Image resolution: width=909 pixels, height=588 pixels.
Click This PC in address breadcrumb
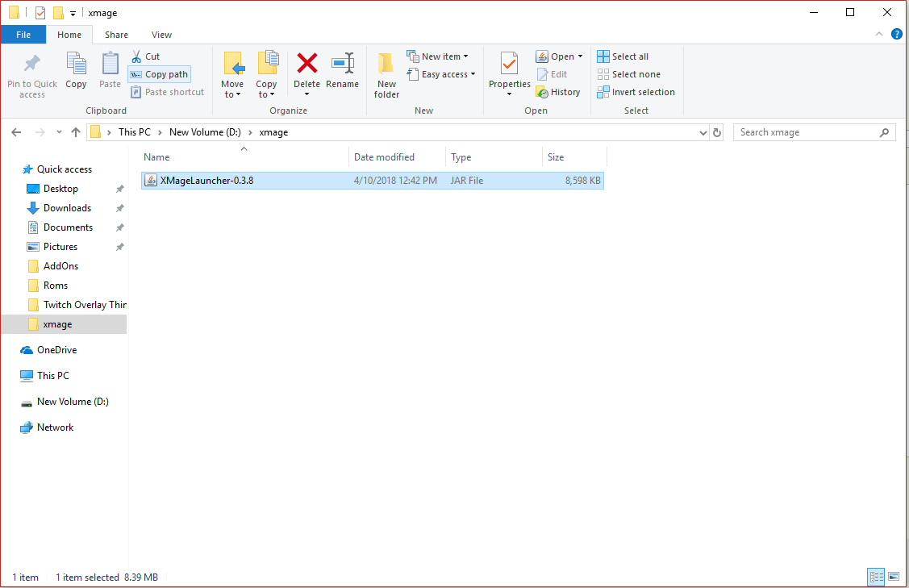(135, 132)
